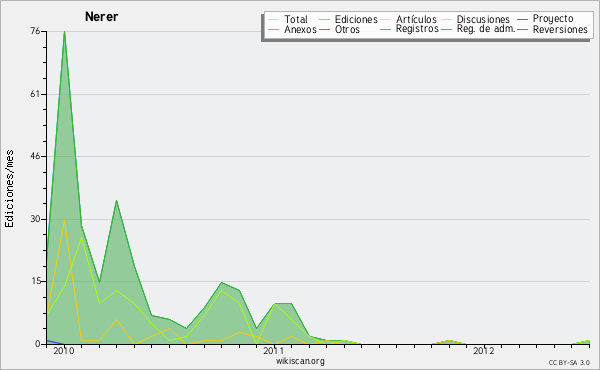Screen dimensions: 600x370
Task: Click the y-axis value 61
Action: pos(35,94)
